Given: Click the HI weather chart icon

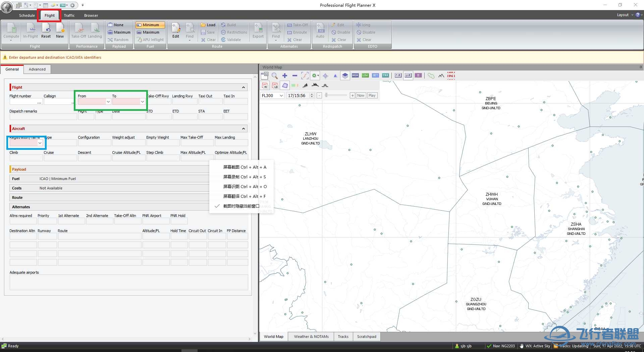Looking at the screenshot, I should point(265,86).
